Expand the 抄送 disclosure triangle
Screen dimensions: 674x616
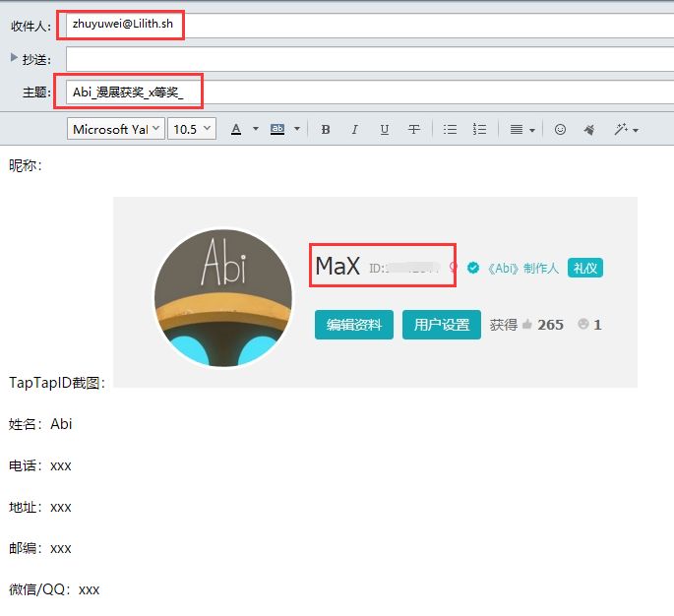coord(14,57)
